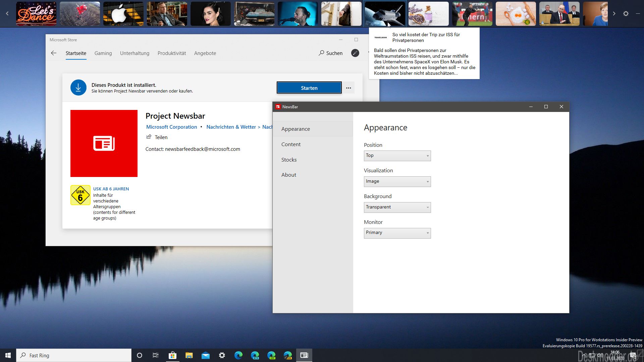
Task: Launch Microsoft Edge stable from taskbar
Action: (238, 355)
